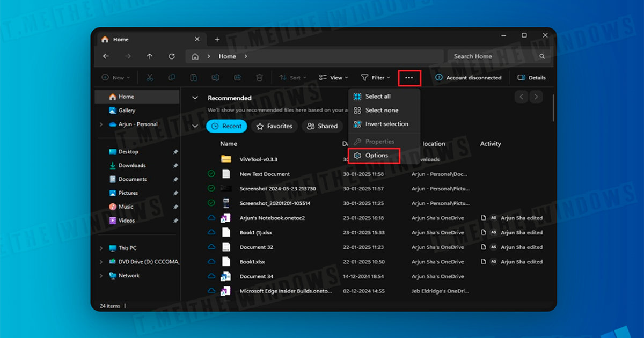This screenshot has height=338, width=644.
Task: Collapse the Recent files section chevron
Action: click(x=195, y=126)
